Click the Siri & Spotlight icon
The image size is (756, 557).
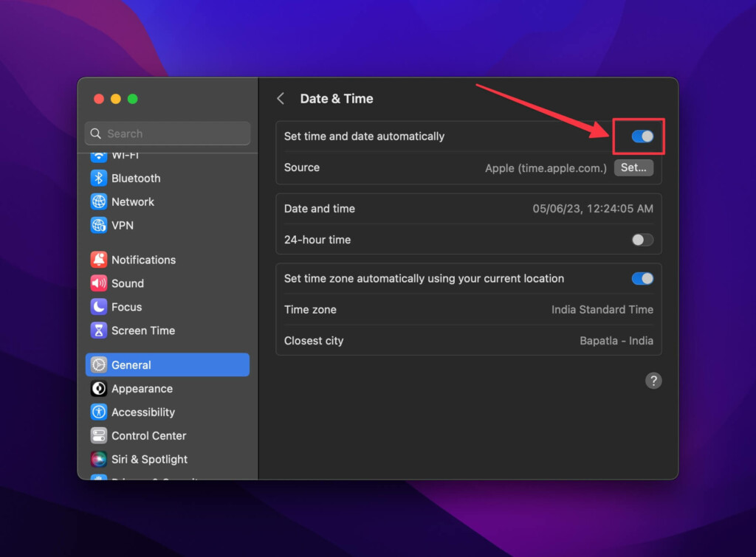pyautogui.click(x=99, y=459)
